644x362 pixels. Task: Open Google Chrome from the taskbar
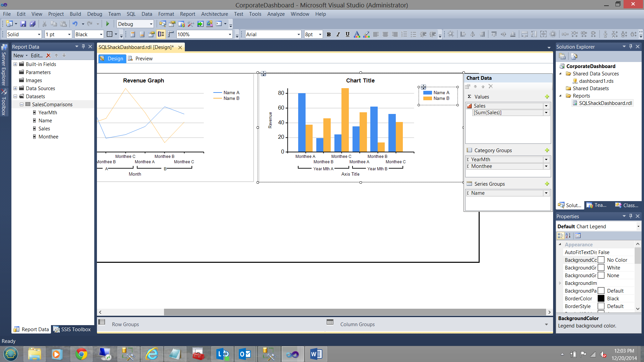point(81,354)
